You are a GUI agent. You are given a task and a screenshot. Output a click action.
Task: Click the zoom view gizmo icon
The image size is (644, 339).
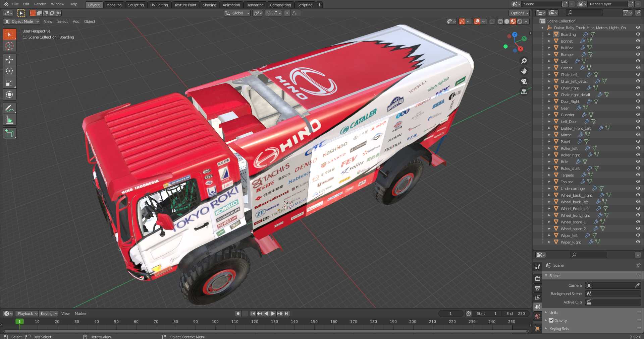[524, 61]
